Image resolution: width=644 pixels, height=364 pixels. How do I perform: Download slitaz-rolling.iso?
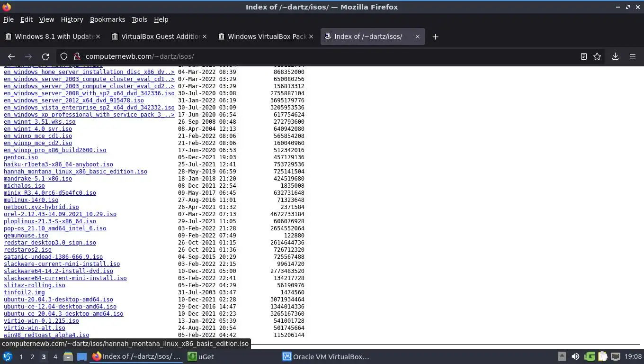point(35,285)
